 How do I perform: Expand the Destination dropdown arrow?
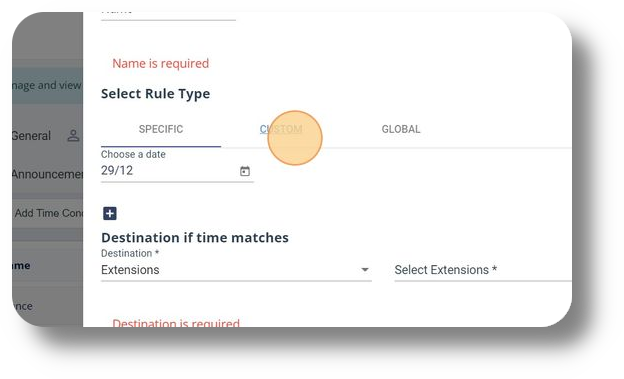coord(365,270)
